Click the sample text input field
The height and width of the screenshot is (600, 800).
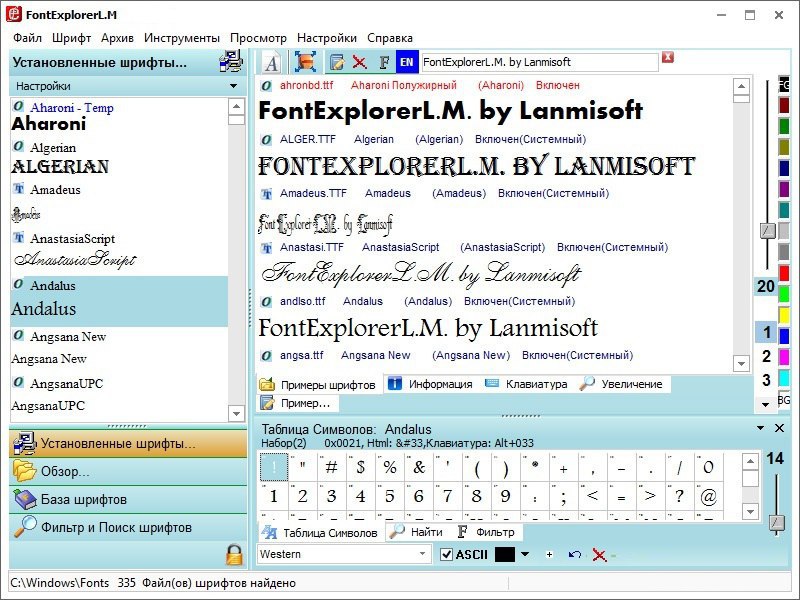tap(540, 62)
